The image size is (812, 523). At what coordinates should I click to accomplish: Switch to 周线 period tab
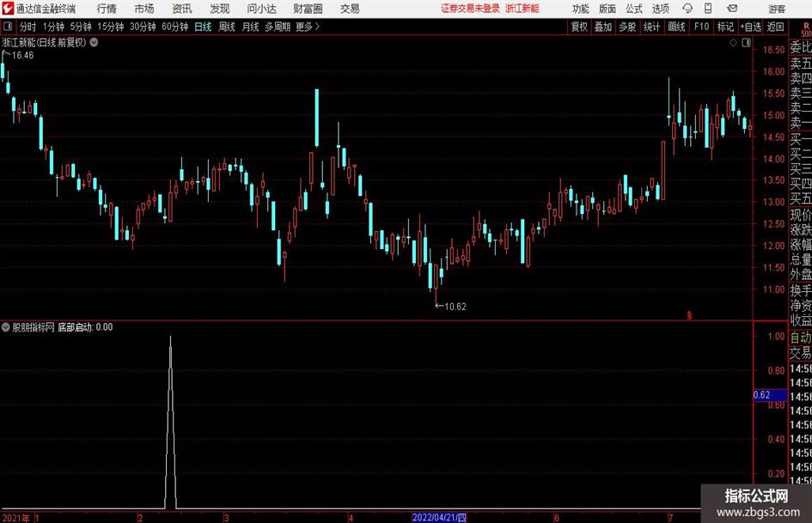pyautogui.click(x=227, y=27)
